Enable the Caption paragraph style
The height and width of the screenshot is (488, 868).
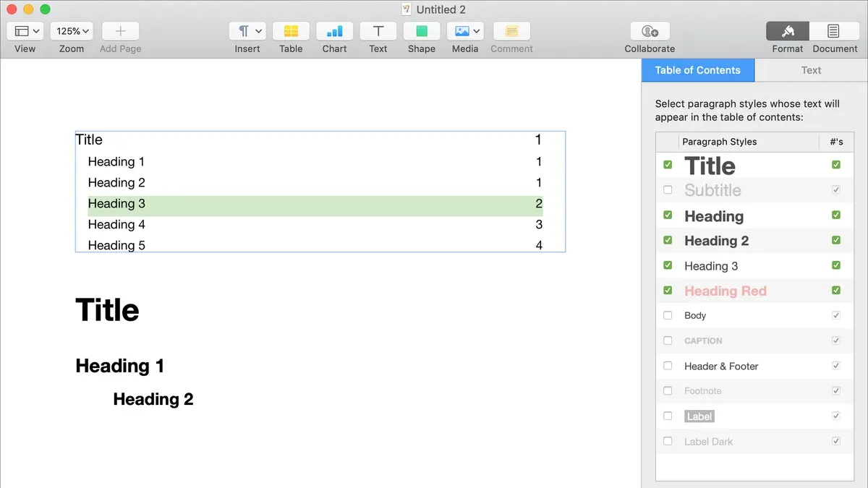(668, 341)
